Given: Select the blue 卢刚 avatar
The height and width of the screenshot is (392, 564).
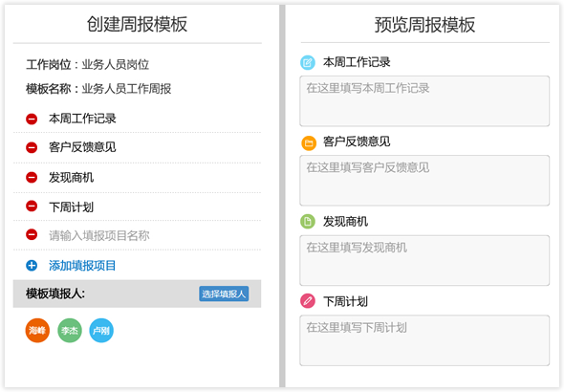Looking at the screenshot, I should tap(101, 330).
